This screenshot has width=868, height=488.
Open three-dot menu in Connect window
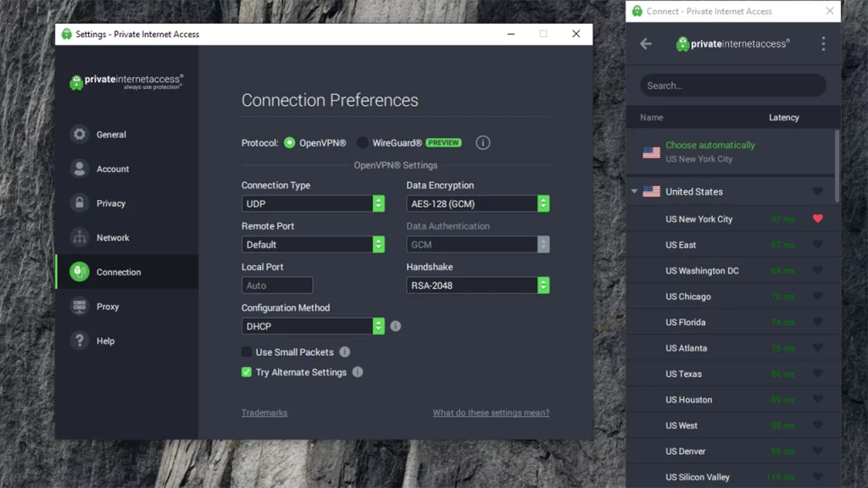pyautogui.click(x=823, y=44)
